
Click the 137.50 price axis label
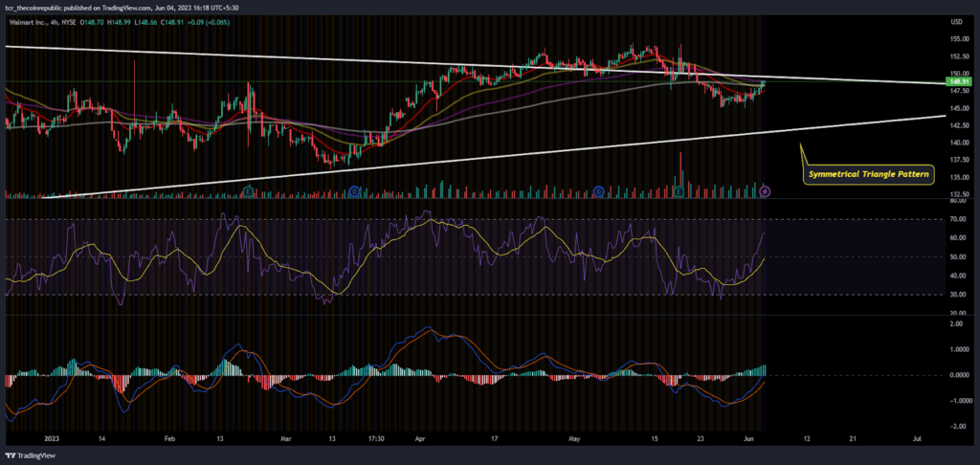pyautogui.click(x=958, y=160)
